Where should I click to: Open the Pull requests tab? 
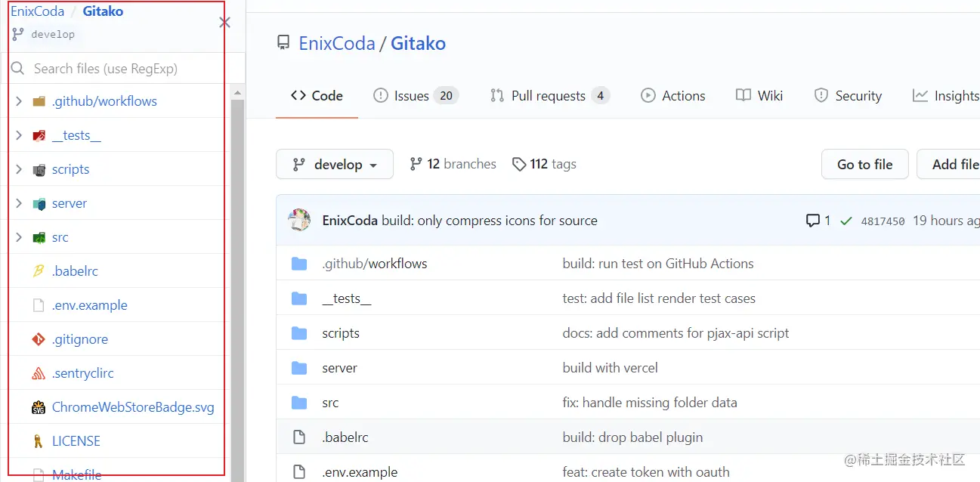[x=550, y=96]
